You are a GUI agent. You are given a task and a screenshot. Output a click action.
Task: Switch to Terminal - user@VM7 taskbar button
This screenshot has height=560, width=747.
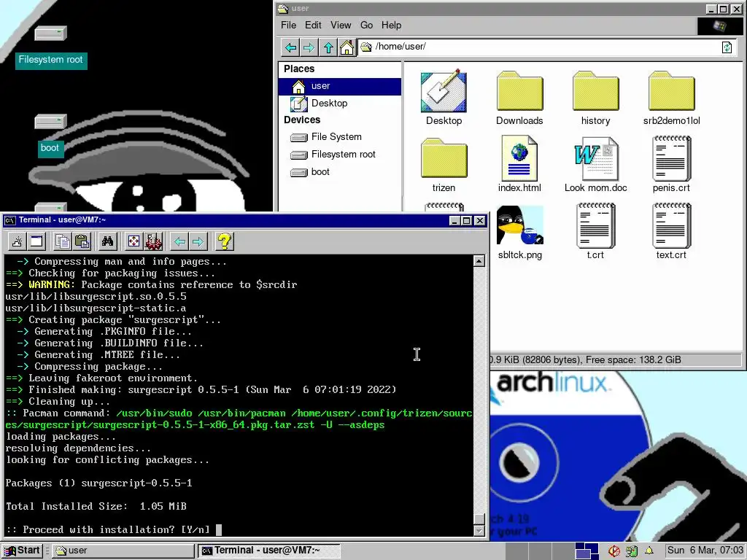coord(270,551)
